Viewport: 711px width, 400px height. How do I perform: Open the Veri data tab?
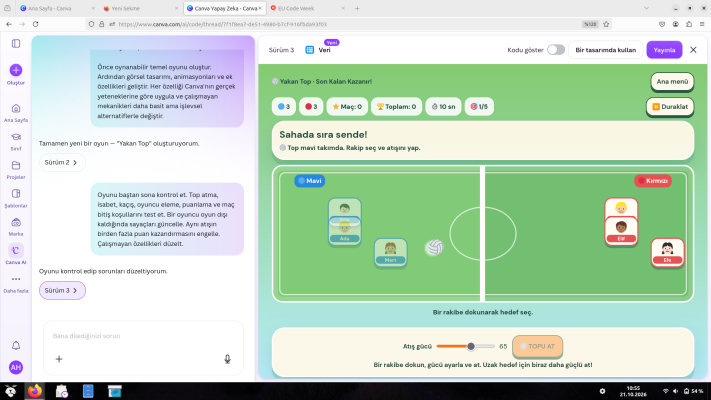coord(319,50)
